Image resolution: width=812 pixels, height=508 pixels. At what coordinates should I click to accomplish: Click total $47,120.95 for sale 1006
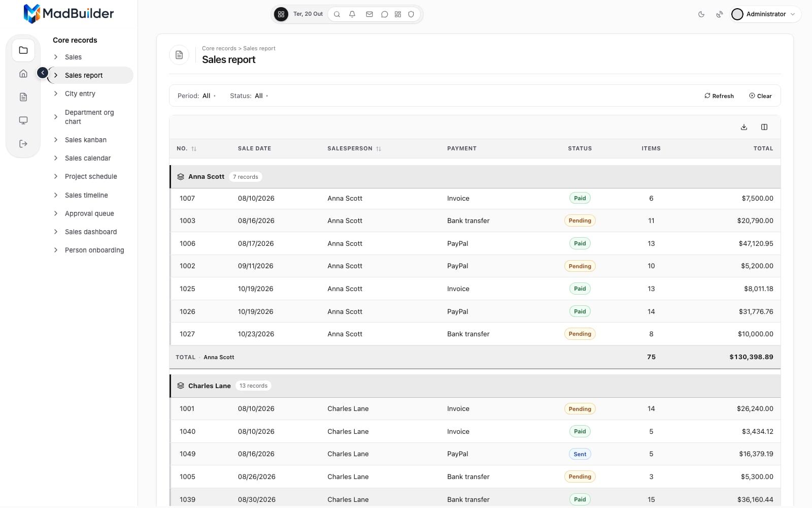click(x=756, y=244)
